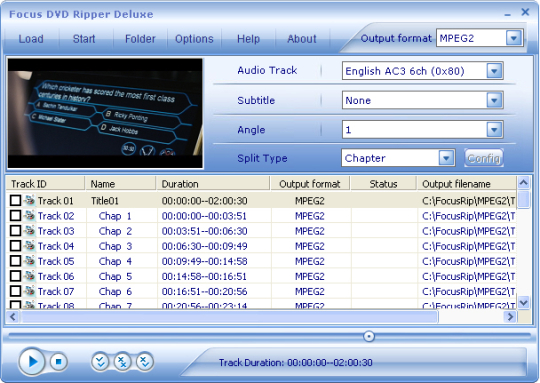Click the Invert Selection tracks icon
540x383 pixels.
[x=145, y=362]
